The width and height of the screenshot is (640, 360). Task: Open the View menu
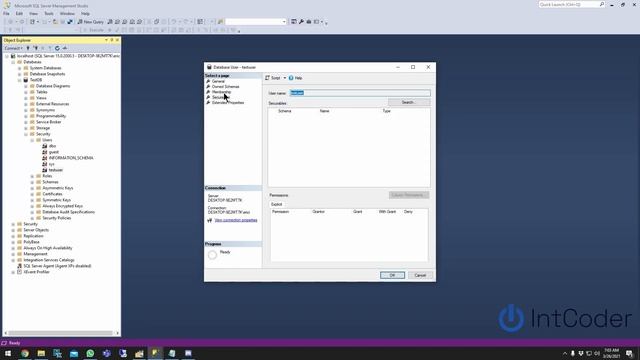pyautogui.click(x=33, y=13)
